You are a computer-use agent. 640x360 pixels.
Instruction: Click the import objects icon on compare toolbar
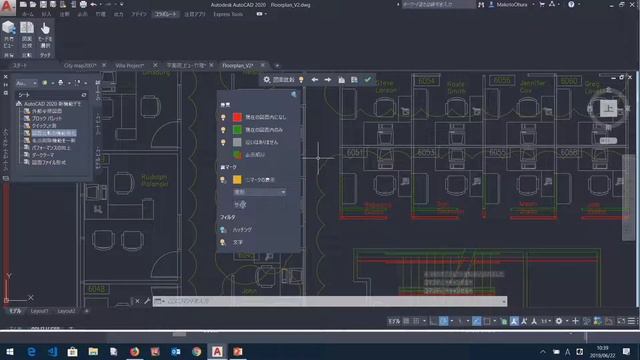click(x=342, y=80)
